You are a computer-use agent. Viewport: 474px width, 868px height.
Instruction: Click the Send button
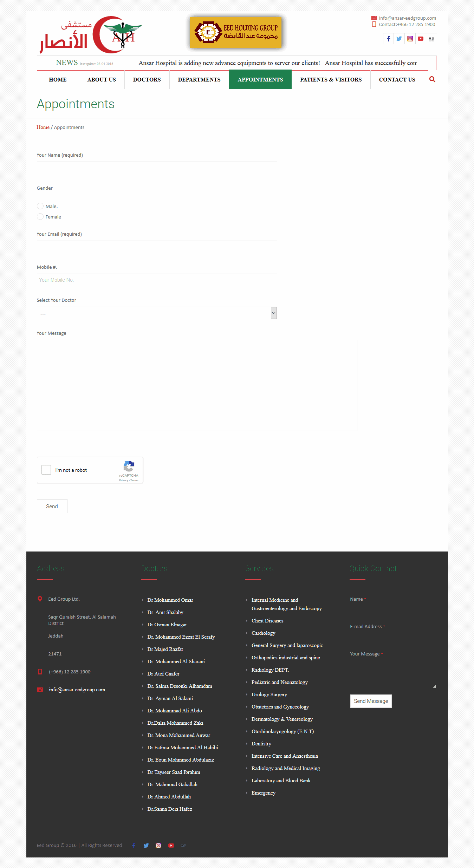(x=52, y=506)
